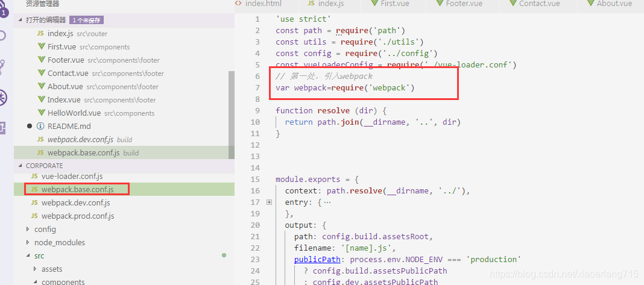The width and height of the screenshot is (644, 285).
Task: Click '../config' string on line 4
Action: pos(408,54)
